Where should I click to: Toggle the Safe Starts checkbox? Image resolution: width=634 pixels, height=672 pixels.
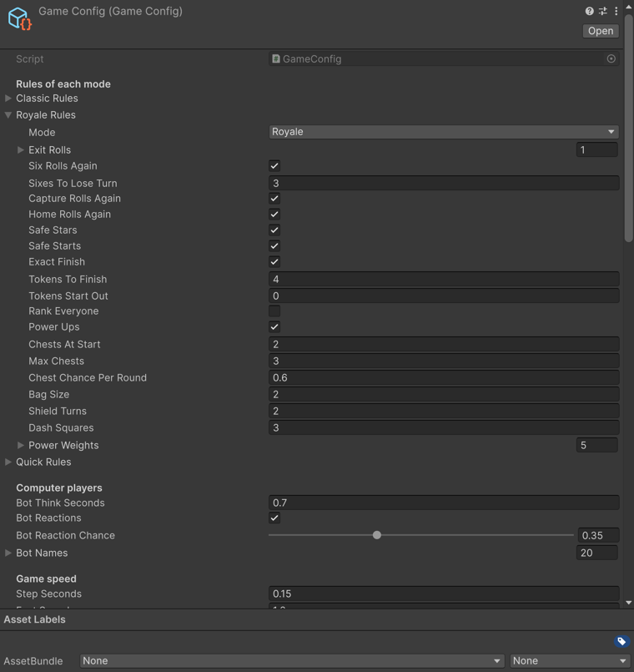274,246
